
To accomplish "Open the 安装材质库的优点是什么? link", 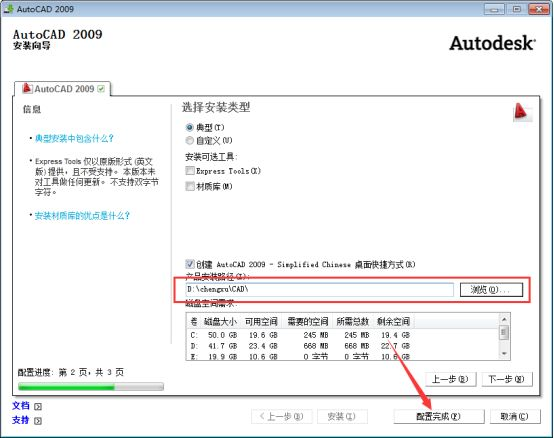I will coord(82,215).
